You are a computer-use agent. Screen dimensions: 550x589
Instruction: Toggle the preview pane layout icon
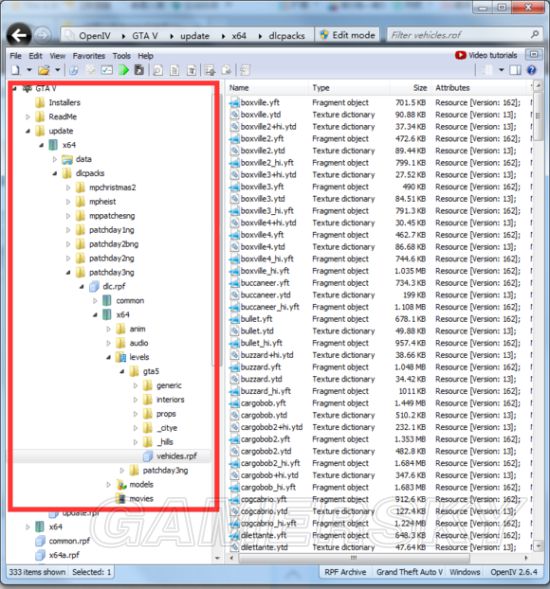click(515, 70)
